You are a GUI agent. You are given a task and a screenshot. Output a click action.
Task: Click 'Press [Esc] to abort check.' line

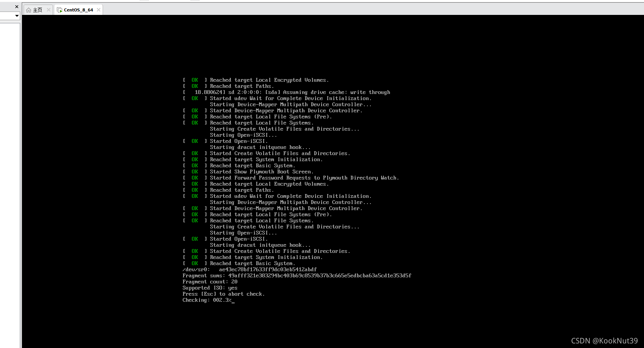click(224, 294)
